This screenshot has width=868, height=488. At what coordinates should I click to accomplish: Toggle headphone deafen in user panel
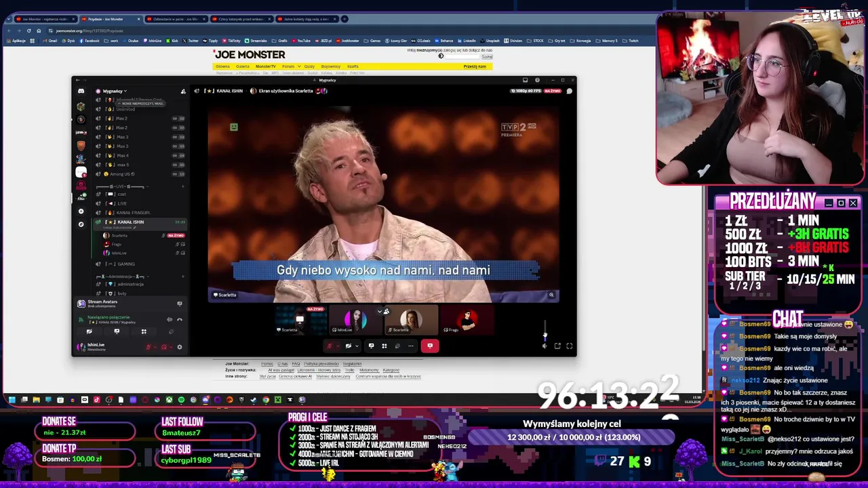pyautogui.click(x=164, y=347)
